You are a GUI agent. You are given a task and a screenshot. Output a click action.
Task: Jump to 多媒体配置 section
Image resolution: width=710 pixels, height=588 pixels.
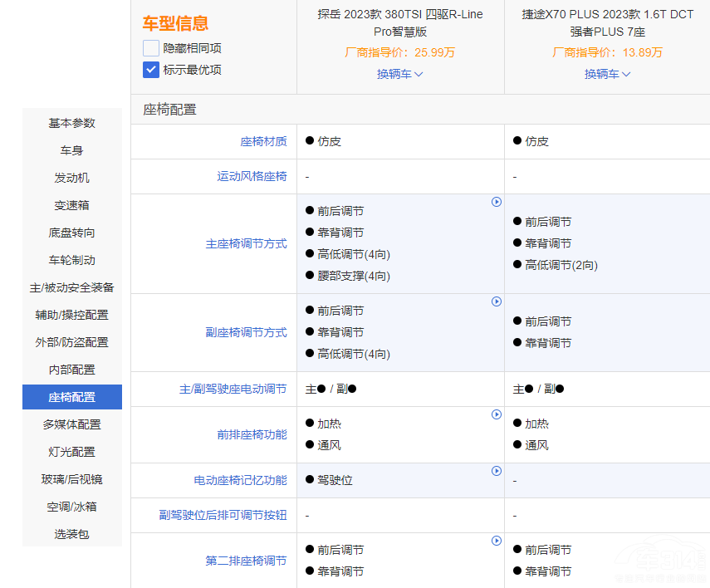coord(72,424)
